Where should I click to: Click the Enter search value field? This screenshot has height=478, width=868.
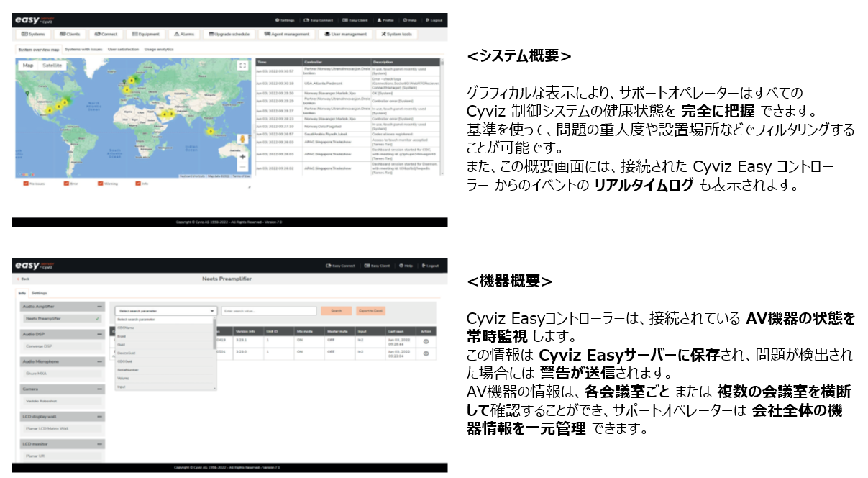268,311
